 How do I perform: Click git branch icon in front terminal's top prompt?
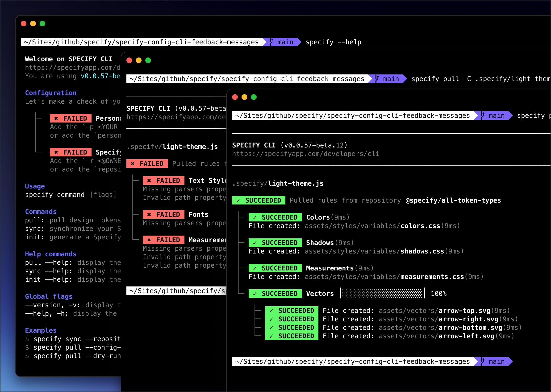click(x=483, y=115)
